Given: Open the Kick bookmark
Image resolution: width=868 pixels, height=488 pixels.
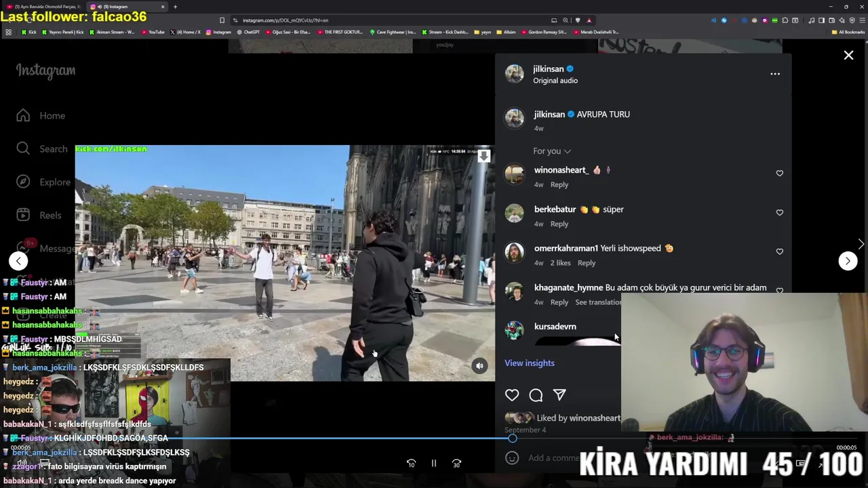Looking at the screenshot, I should pyautogui.click(x=29, y=32).
